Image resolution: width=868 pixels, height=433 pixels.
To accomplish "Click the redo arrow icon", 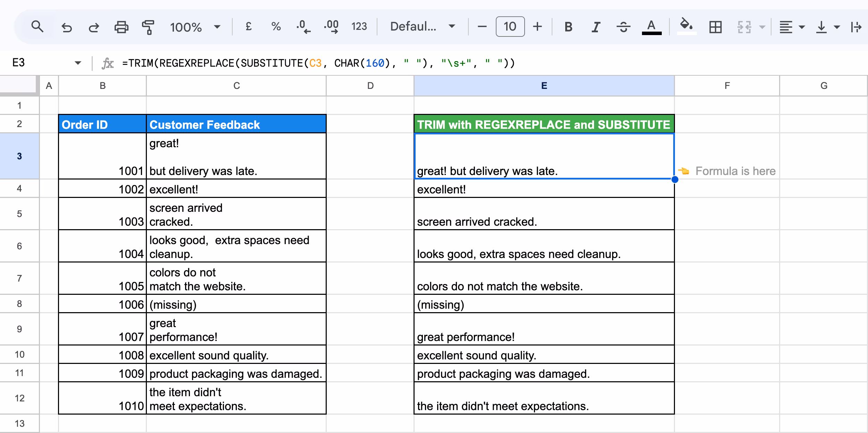I will (94, 27).
